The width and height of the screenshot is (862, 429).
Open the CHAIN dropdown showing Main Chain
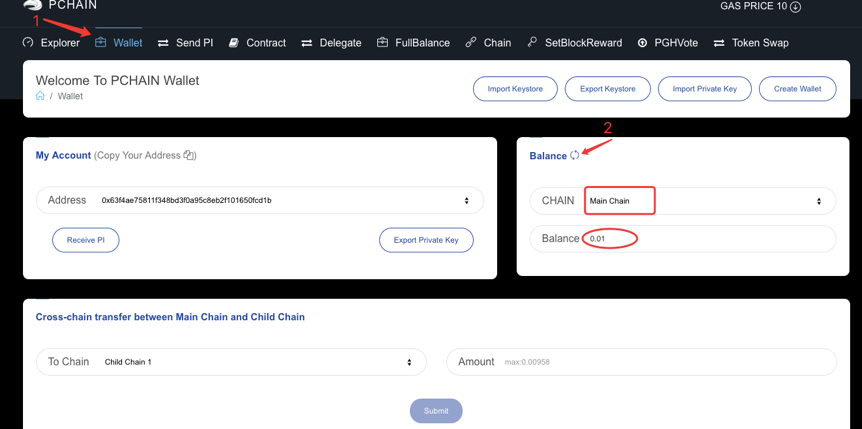683,201
